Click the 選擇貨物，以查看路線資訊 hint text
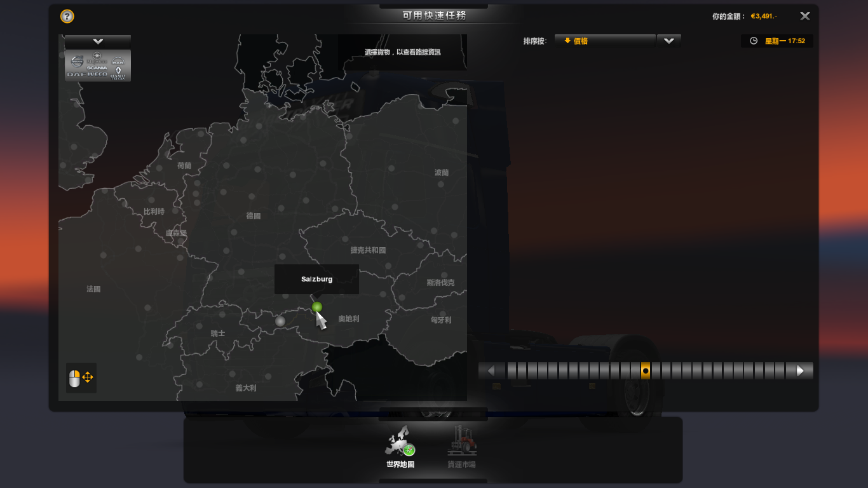Viewport: 868px width, 488px height. [x=403, y=52]
